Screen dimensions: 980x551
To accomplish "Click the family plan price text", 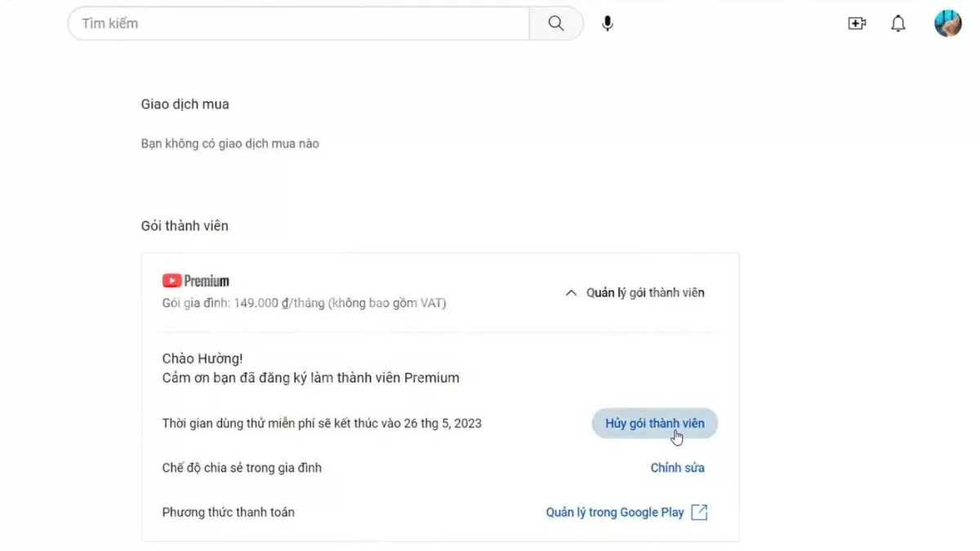I will (304, 304).
